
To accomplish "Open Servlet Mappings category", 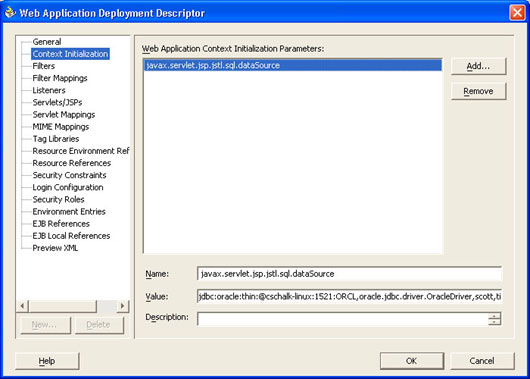I will click(64, 115).
